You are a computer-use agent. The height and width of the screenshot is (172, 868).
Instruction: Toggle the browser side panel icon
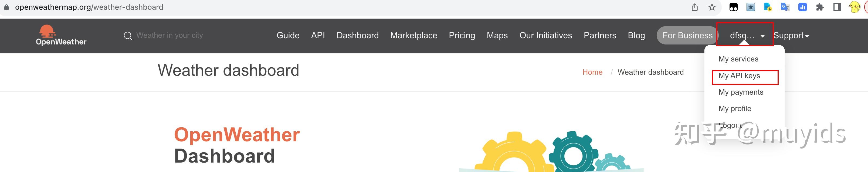(x=837, y=7)
